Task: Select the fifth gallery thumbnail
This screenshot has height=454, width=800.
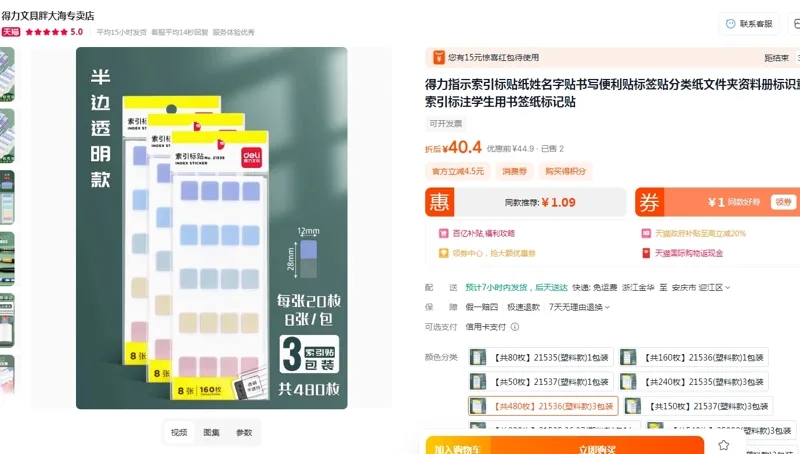Action: (x=7, y=321)
